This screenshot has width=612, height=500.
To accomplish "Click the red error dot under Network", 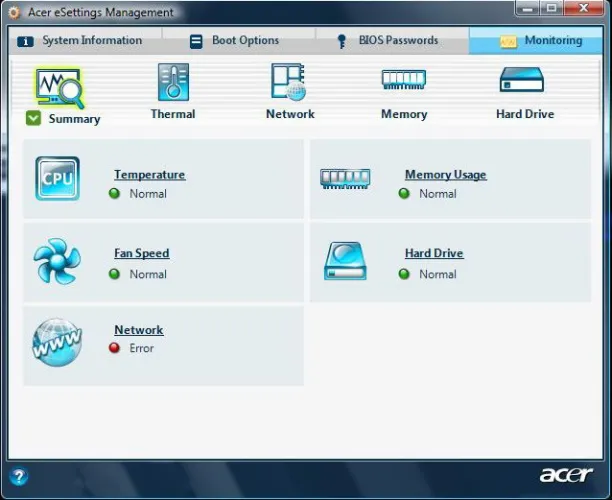I will (x=114, y=348).
